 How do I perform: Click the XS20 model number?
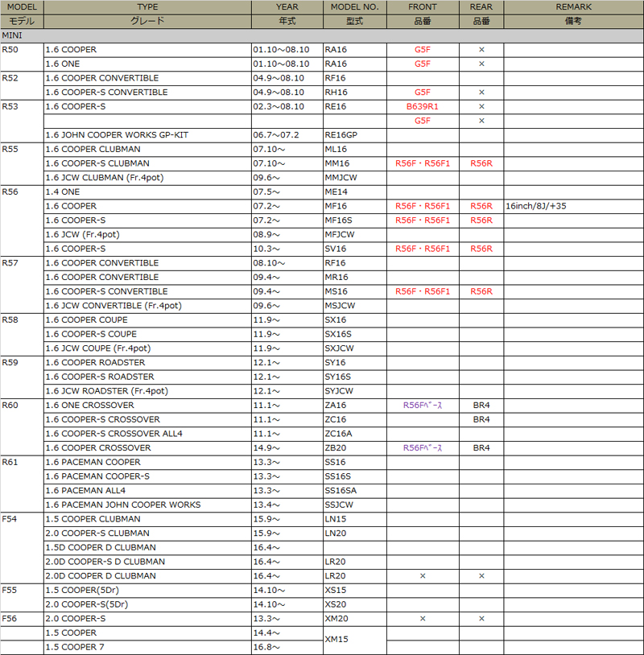[355, 604]
